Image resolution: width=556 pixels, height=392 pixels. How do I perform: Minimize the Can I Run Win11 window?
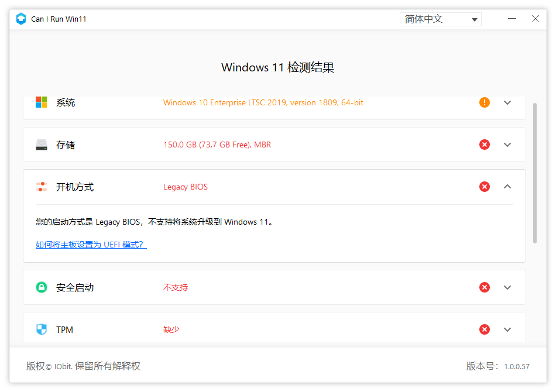pos(512,19)
